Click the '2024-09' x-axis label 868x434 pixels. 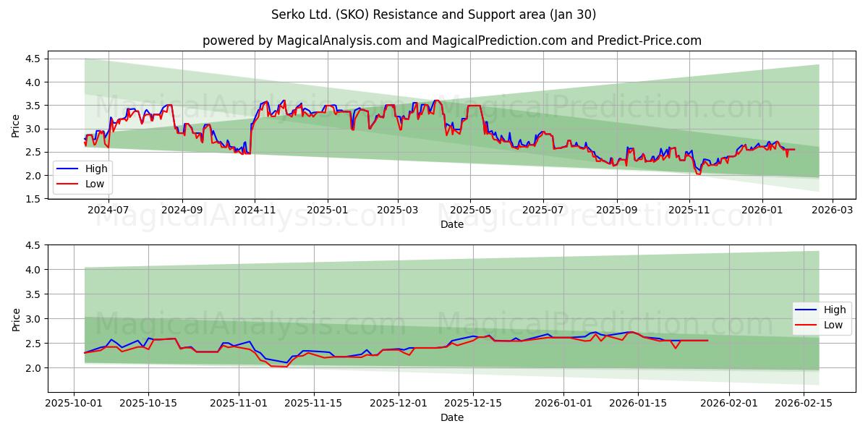(182, 210)
